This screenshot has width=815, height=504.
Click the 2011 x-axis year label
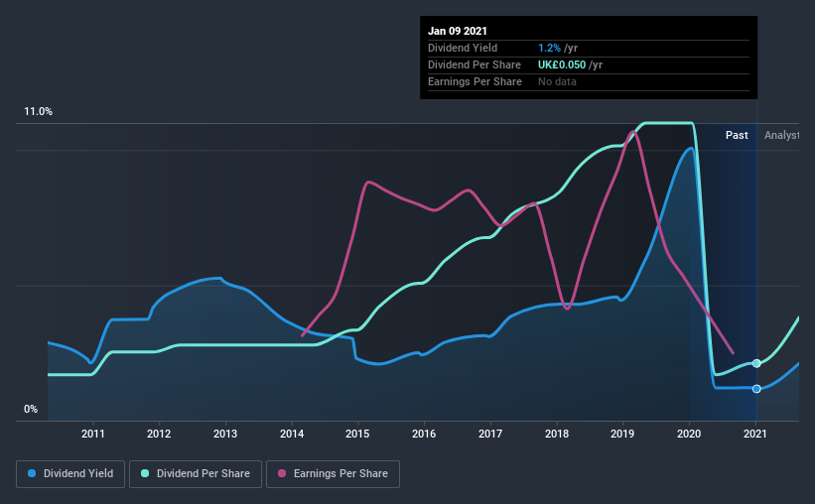point(93,434)
